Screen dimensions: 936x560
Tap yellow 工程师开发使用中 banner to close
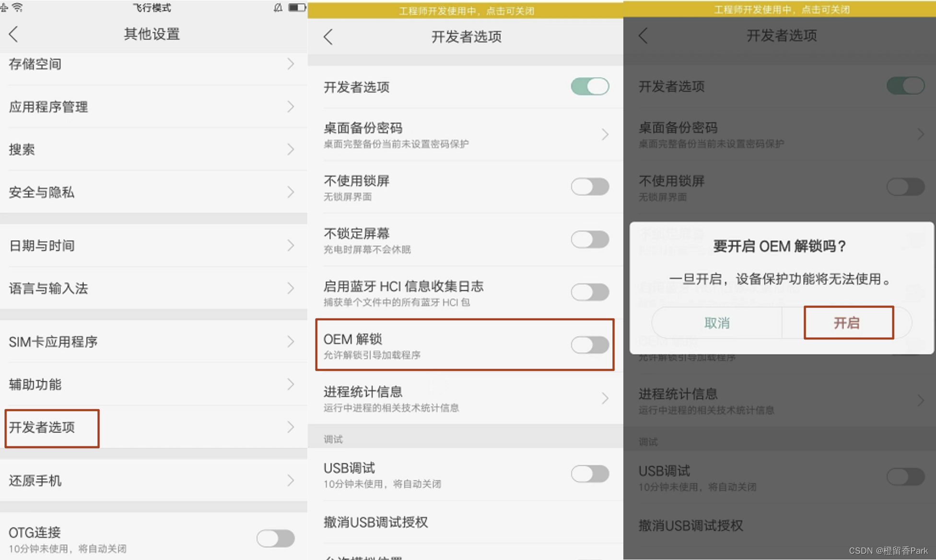pos(466,11)
